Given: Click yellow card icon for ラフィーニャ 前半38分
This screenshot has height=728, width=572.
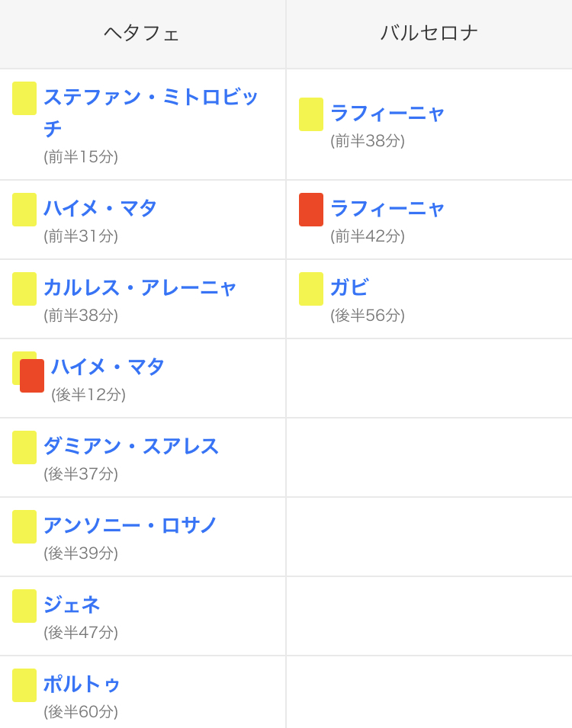Looking at the screenshot, I should [311, 114].
